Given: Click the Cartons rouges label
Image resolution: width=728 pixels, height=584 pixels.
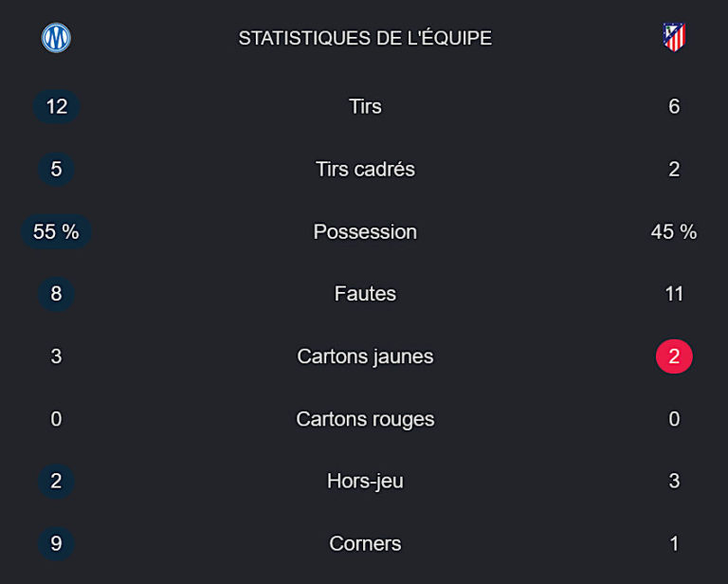Looking at the screenshot, I should pyautogui.click(x=365, y=419).
